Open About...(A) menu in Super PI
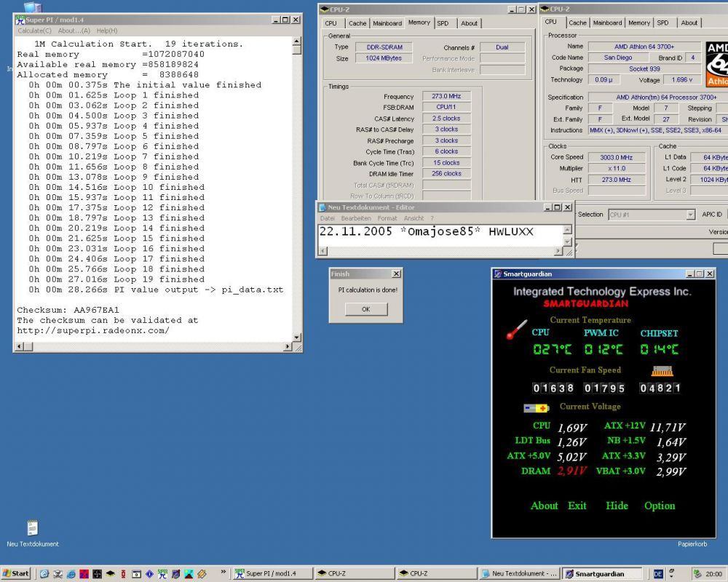The image size is (728, 582). coord(74,31)
